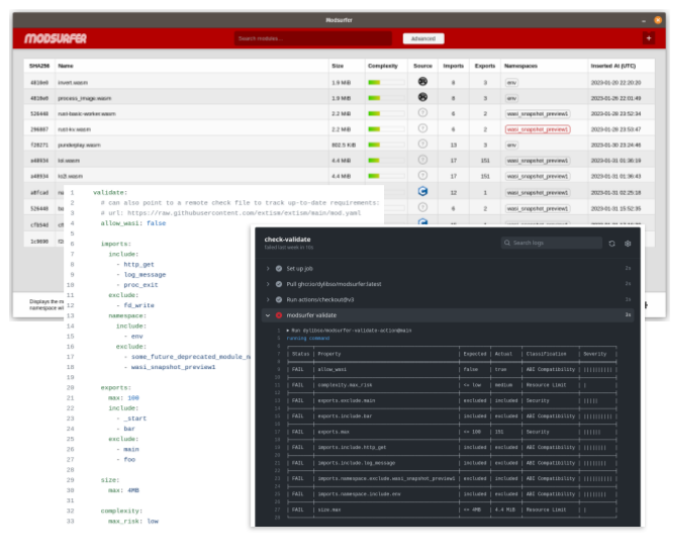Expand the Run actions/checkout@v3 step

click(268, 300)
